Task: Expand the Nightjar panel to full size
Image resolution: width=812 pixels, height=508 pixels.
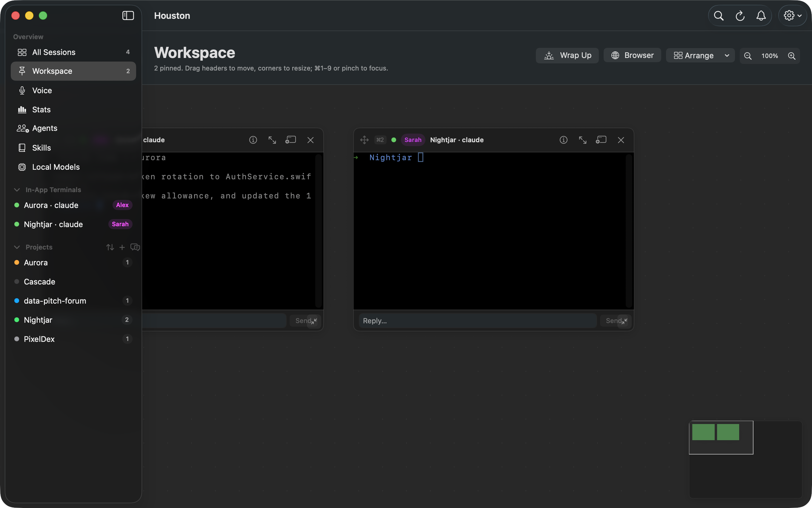Action: click(582, 140)
